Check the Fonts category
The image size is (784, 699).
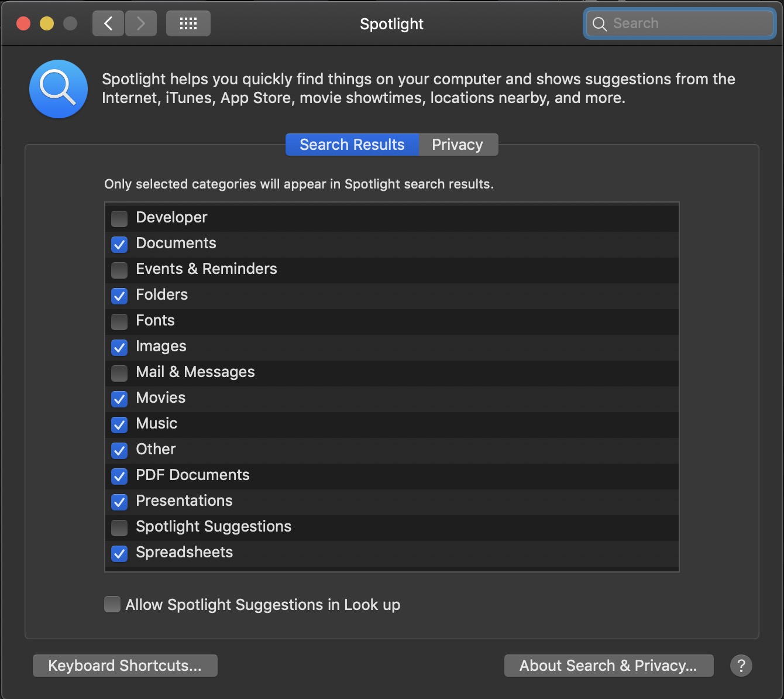click(x=119, y=321)
